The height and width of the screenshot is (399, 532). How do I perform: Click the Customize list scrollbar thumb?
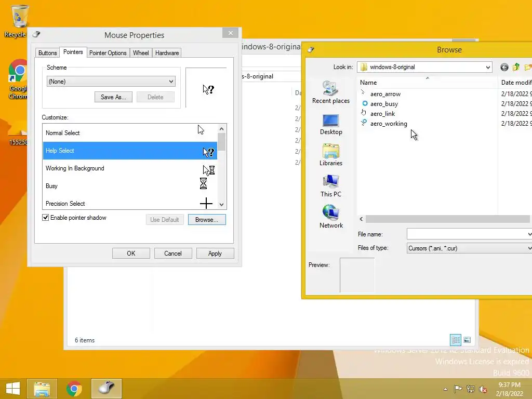221,142
